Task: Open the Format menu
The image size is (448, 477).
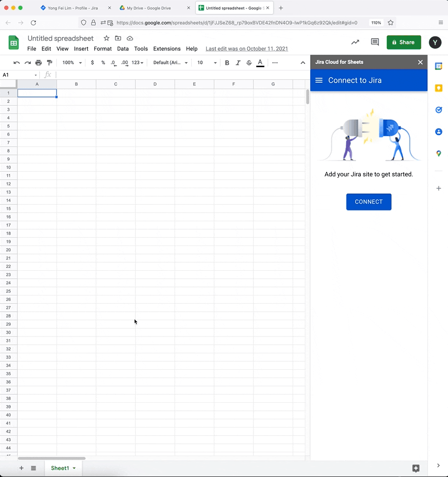Action: [103, 49]
